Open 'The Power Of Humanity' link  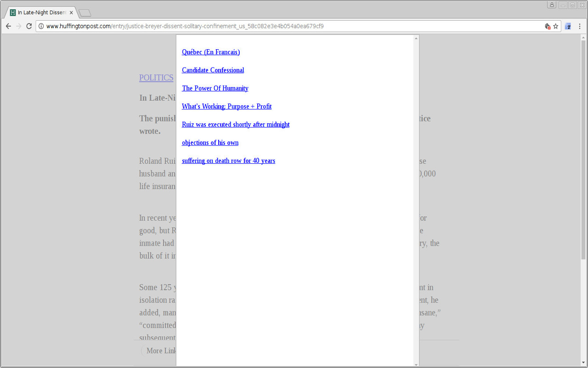[215, 88]
